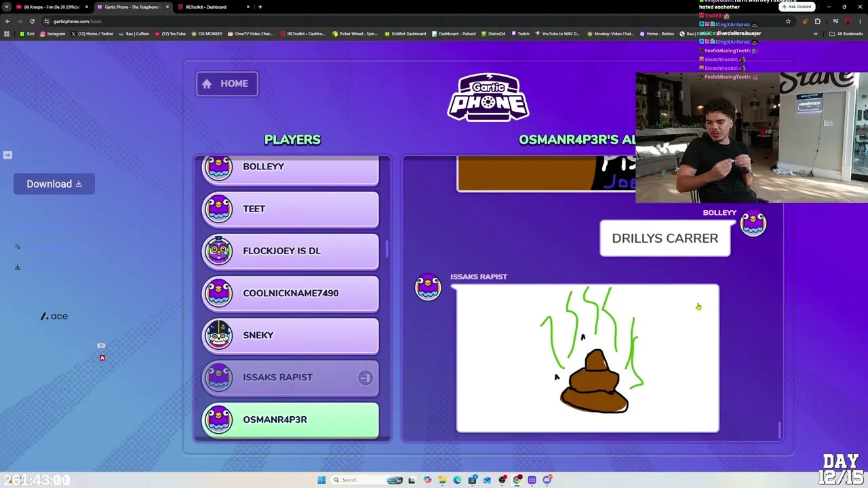Open the All Bookmarks folder
The image size is (868, 488).
(x=847, y=34)
